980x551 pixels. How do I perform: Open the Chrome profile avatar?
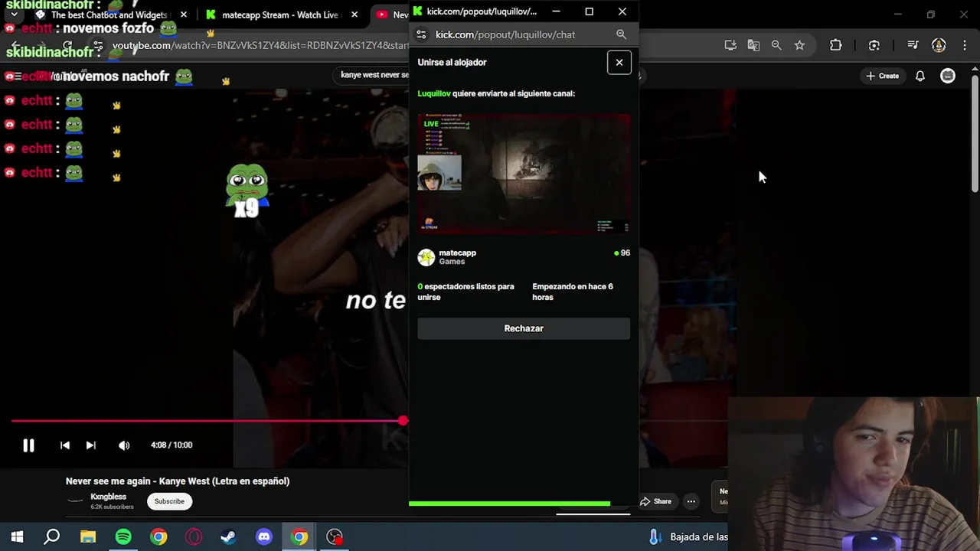(939, 45)
